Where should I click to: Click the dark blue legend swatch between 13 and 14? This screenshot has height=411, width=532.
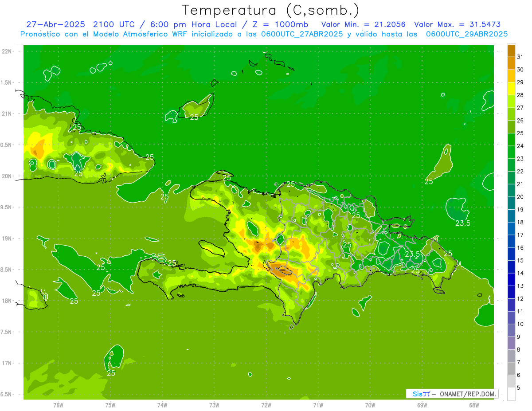click(x=511, y=279)
